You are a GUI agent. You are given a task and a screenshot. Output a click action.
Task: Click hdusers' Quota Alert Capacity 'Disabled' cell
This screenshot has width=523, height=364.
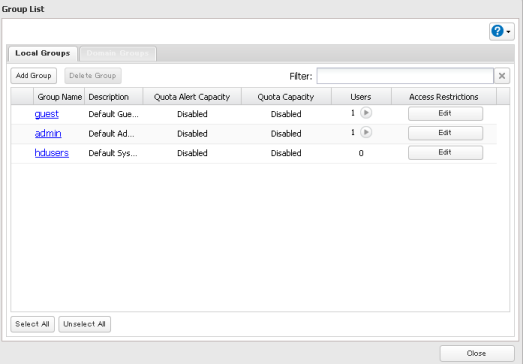coord(192,153)
